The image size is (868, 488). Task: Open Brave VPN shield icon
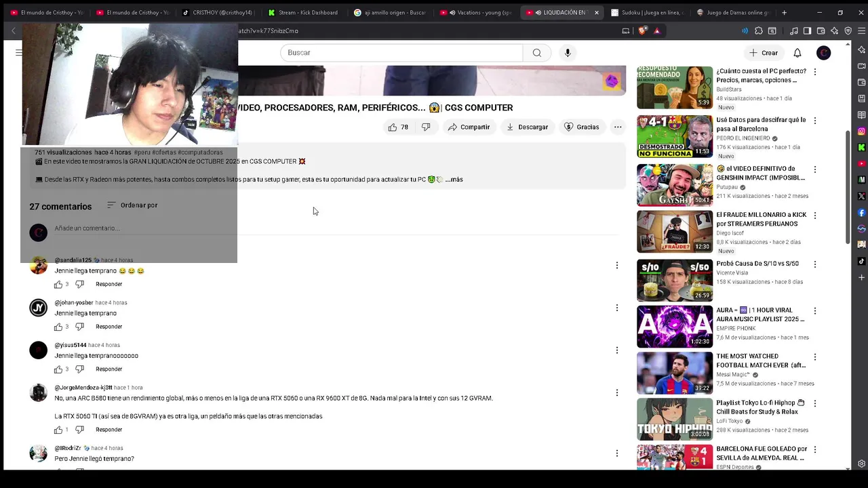pos(848,30)
